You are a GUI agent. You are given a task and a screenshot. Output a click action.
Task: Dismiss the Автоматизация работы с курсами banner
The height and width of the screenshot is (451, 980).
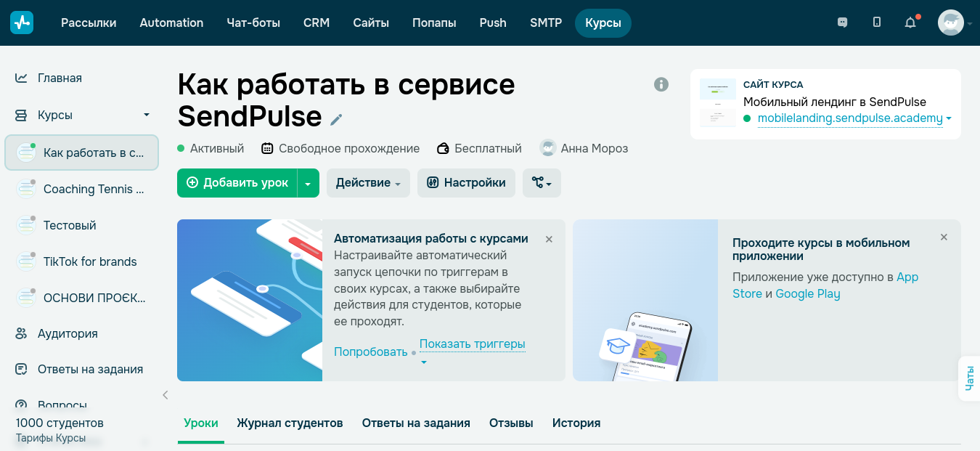tap(549, 238)
